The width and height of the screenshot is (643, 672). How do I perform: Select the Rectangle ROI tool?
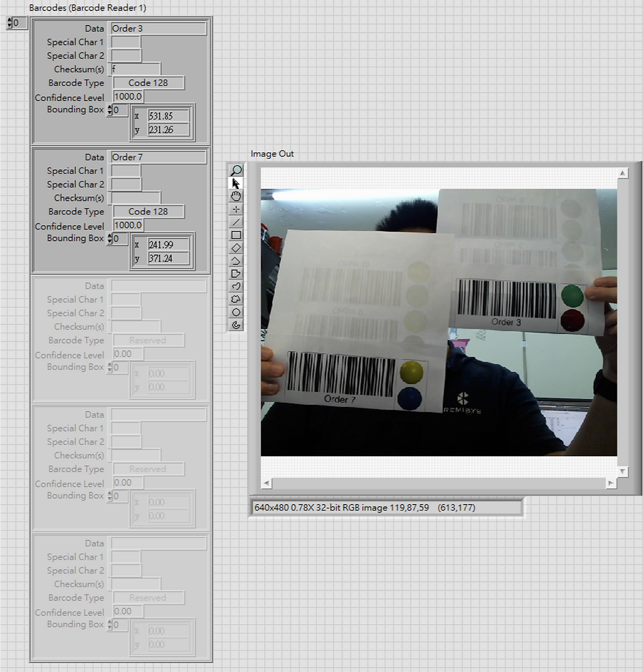pos(236,235)
